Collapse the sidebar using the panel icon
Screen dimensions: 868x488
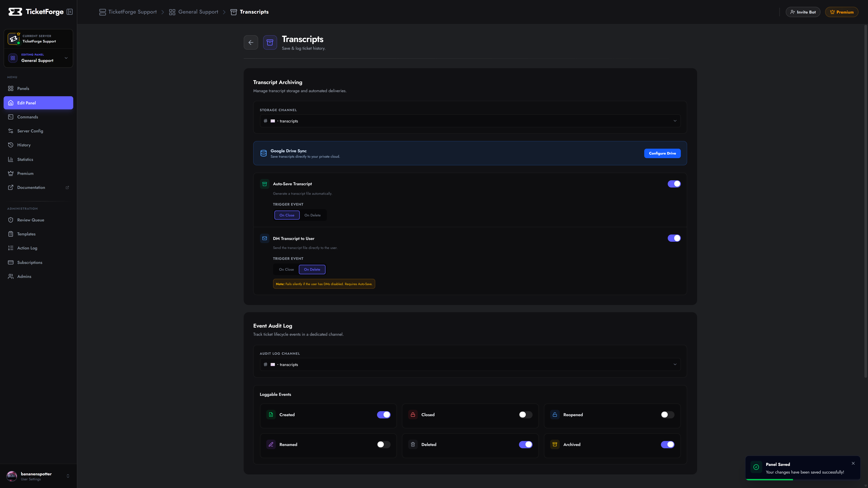70,12
